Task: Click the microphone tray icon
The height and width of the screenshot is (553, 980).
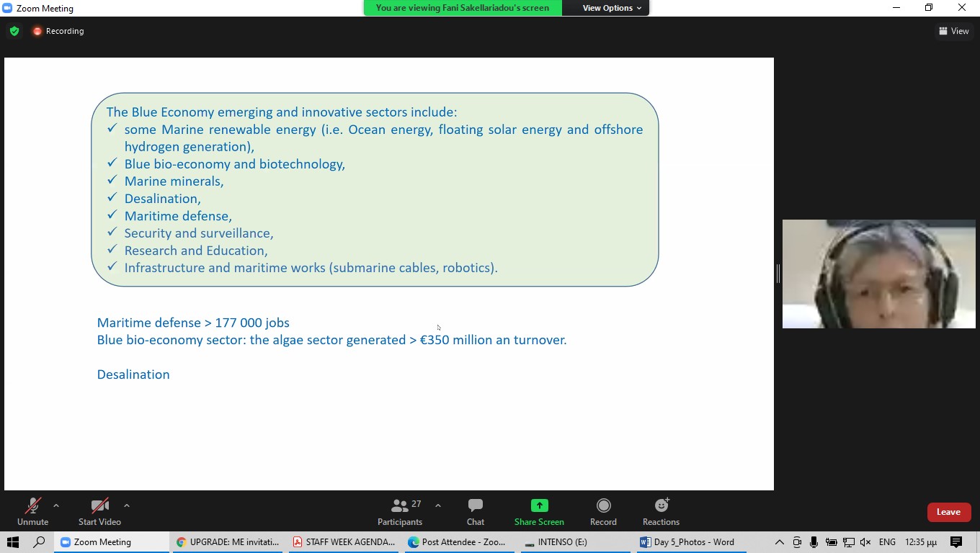Action: (814, 542)
